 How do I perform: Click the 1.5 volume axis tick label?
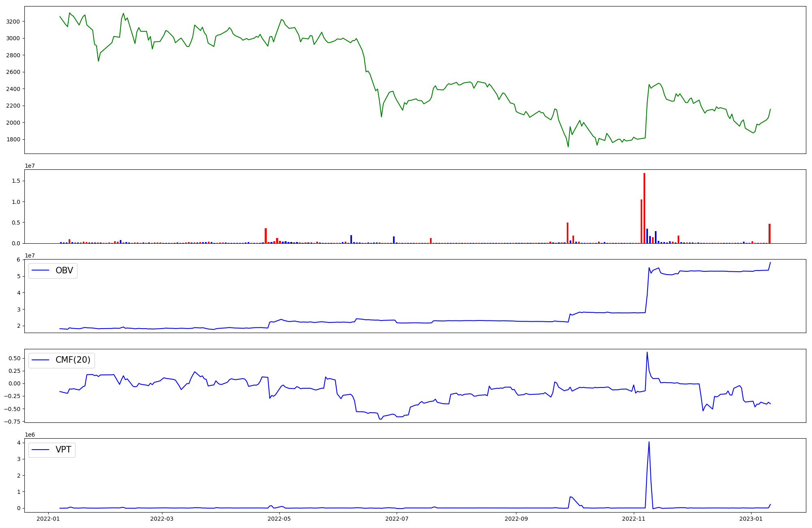tap(16, 181)
